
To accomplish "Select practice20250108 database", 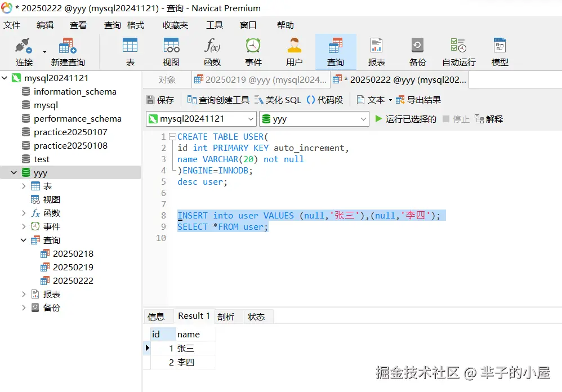I will (x=70, y=145).
